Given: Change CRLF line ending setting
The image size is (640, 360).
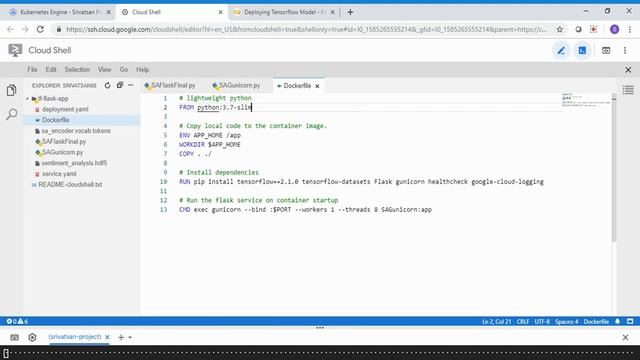Looking at the screenshot, I should tap(523, 322).
